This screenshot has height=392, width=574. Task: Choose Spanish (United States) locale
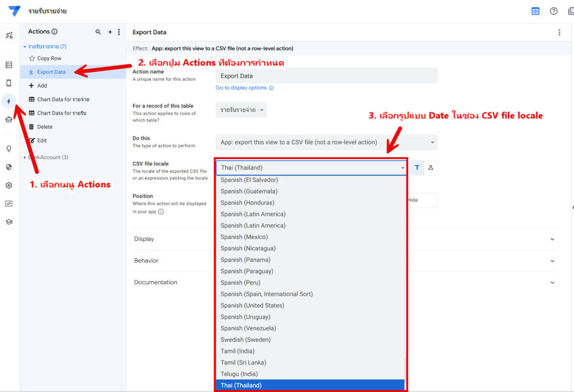coord(309,305)
